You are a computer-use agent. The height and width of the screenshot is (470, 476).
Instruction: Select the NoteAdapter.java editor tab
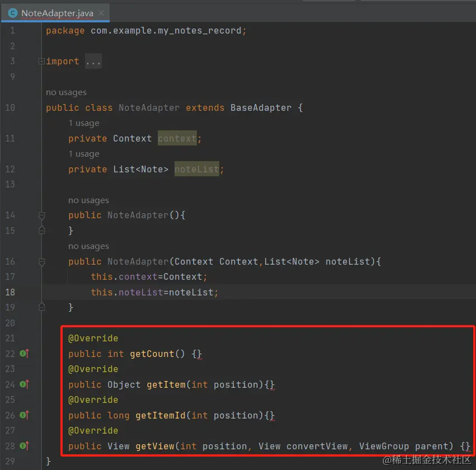tap(55, 13)
